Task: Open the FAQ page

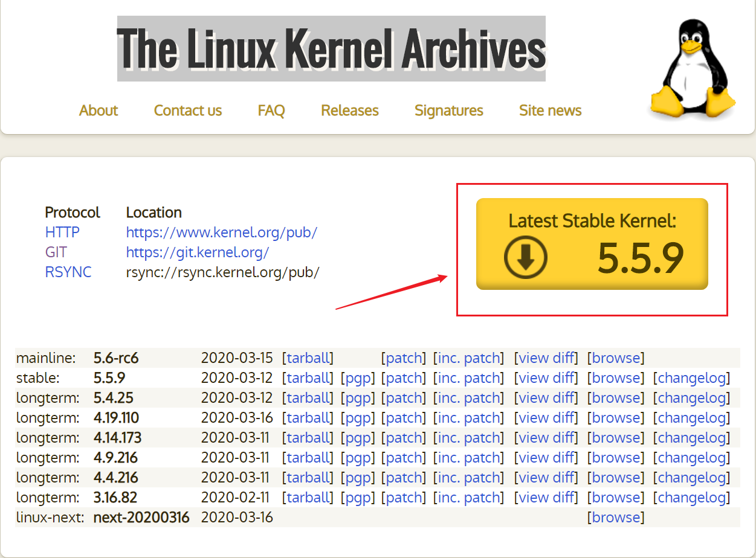Action: 271,111
